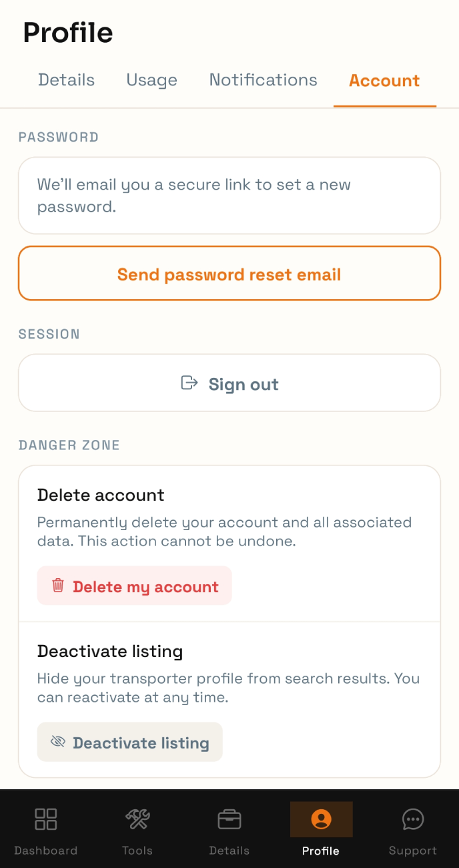Viewport: 459px width, 868px height.
Task: Open the Tools hammer-and-wrench icon
Action: tap(137, 819)
